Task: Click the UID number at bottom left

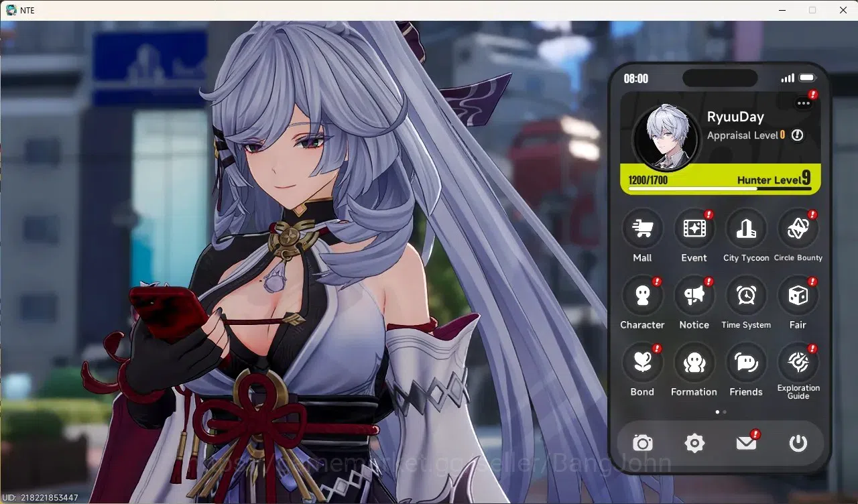Action: coord(40,498)
